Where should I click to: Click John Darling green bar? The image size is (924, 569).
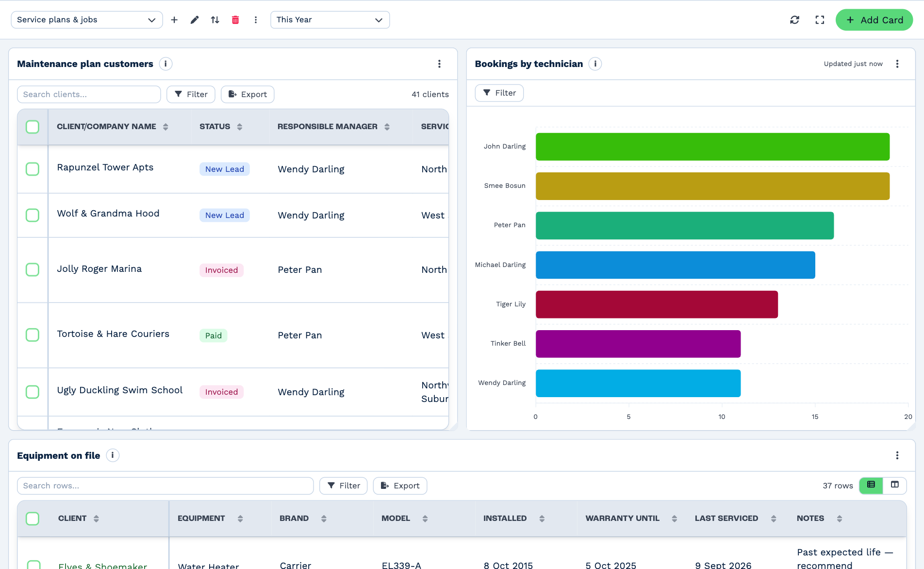[x=712, y=147]
